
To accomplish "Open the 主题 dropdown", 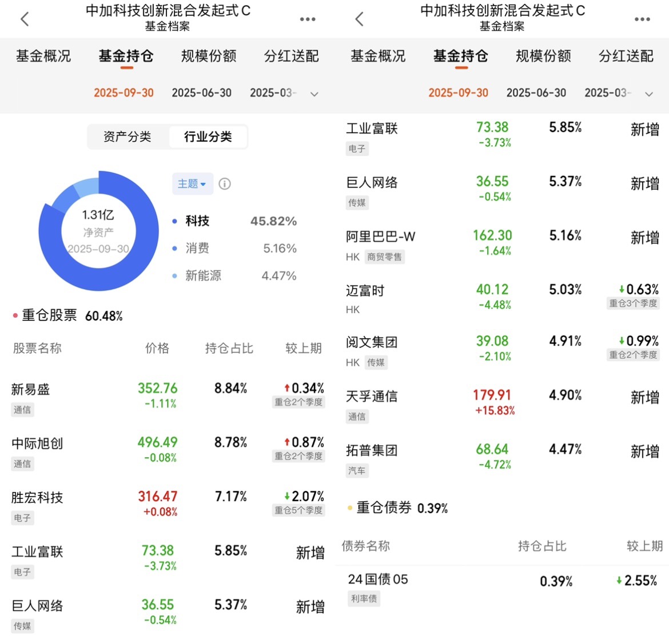I will (x=192, y=184).
